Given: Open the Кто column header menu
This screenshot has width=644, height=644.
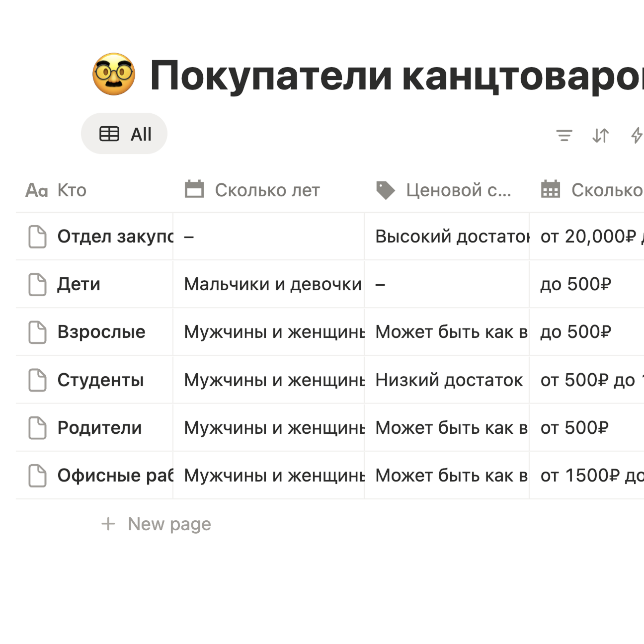Looking at the screenshot, I should [72, 190].
